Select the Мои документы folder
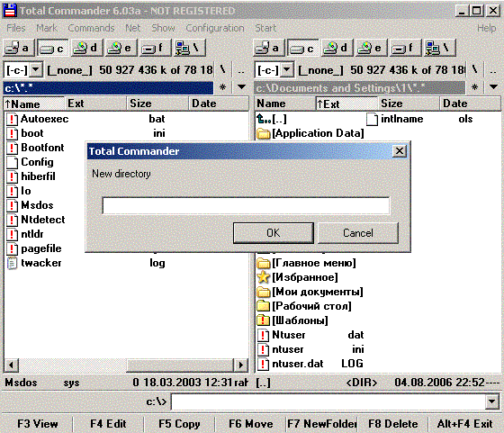504x433 pixels. (310, 292)
